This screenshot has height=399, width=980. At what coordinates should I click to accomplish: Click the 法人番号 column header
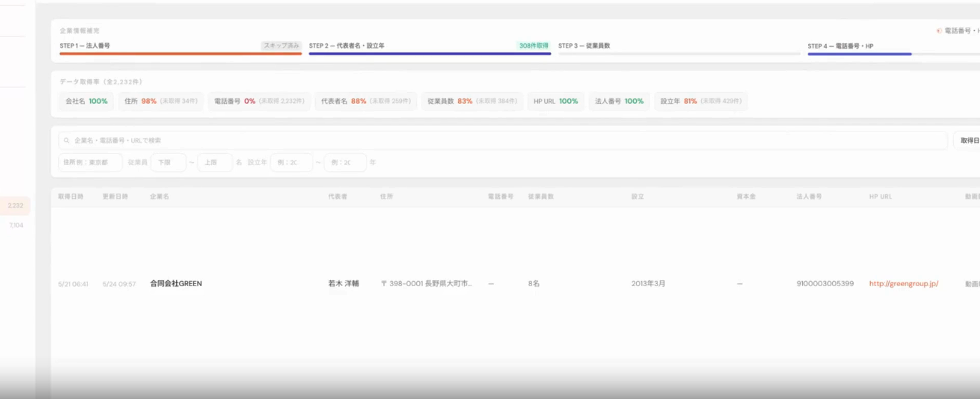[809, 197]
